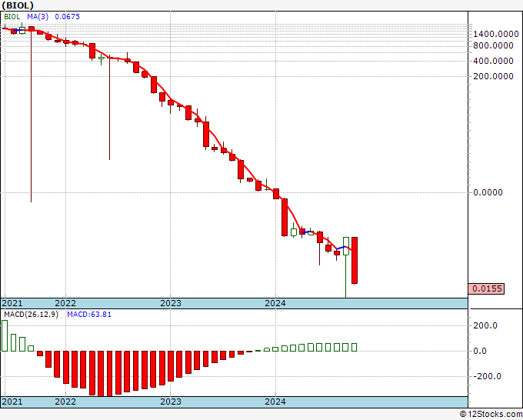Click the (BIOL) chart title

click(x=18, y=5)
